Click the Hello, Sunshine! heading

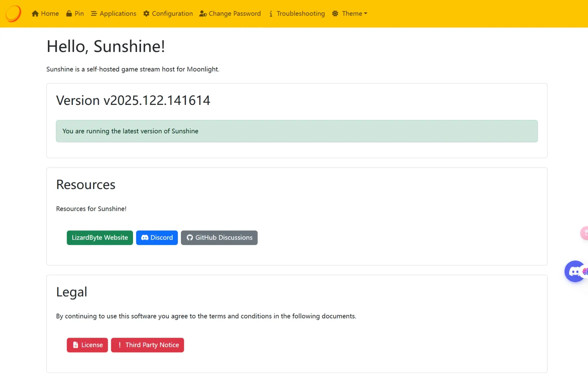click(106, 46)
